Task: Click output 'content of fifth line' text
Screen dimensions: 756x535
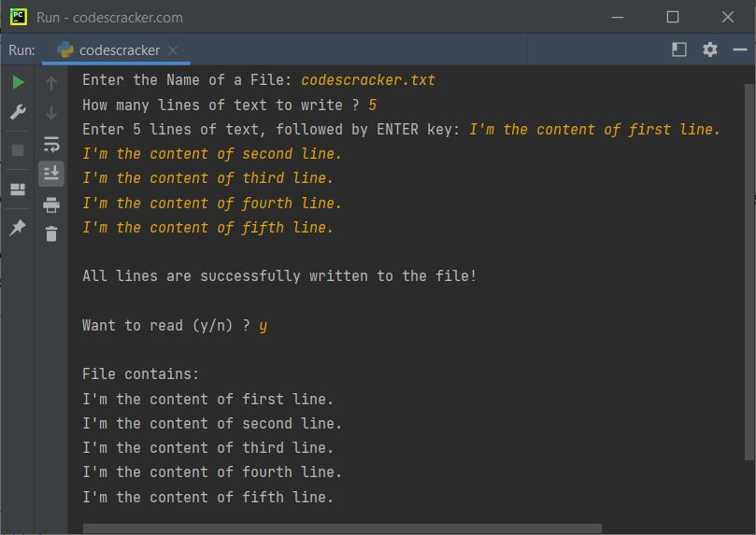Action: tap(207, 497)
